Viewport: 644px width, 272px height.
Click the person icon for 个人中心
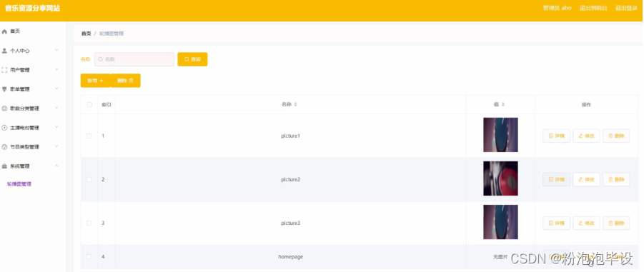[x=4, y=51]
